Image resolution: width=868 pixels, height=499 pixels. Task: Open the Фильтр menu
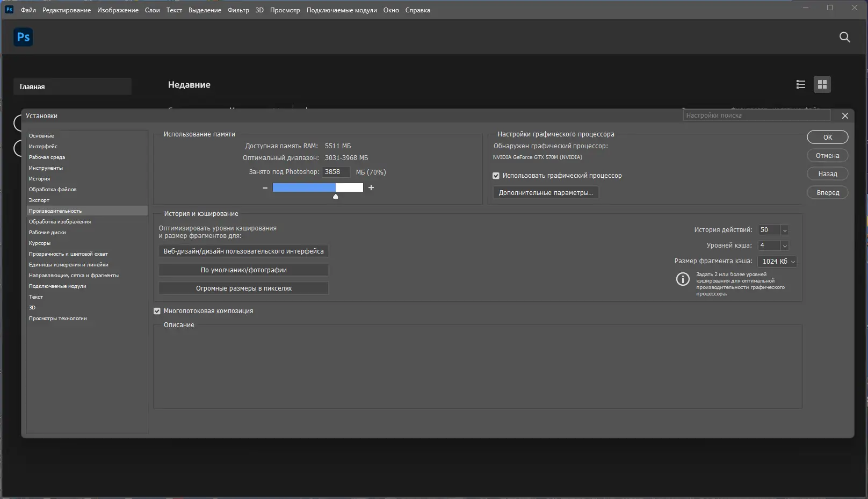pos(237,10)
